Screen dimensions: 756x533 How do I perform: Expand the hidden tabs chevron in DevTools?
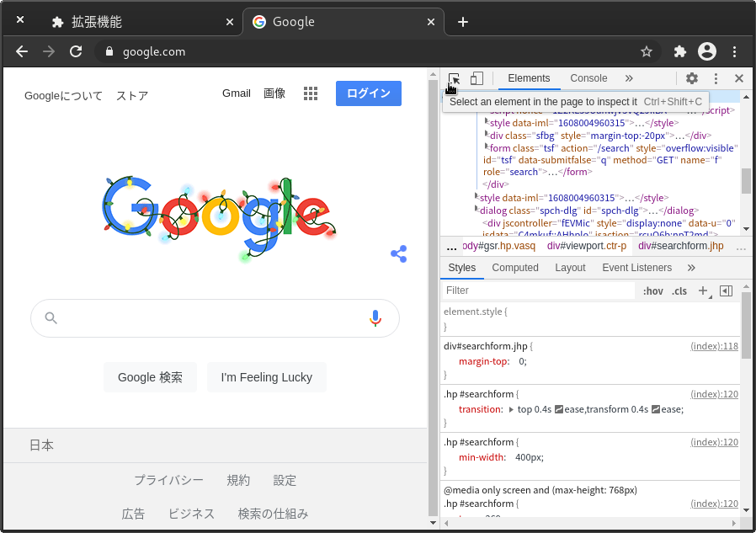tap(628, 77)
